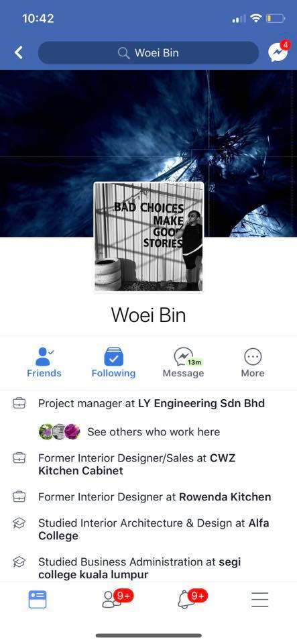The height and width of the screenshot is (644, 297).
Task: Open Messenger icon with badge
Action: pyautogui.click(x=279, y=52)
